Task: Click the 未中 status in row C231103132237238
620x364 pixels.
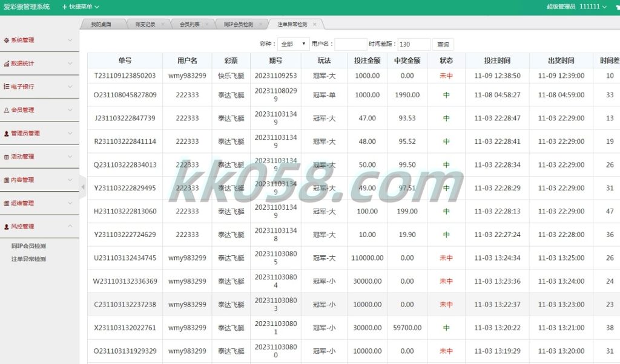Action: (x=446, y=305)
